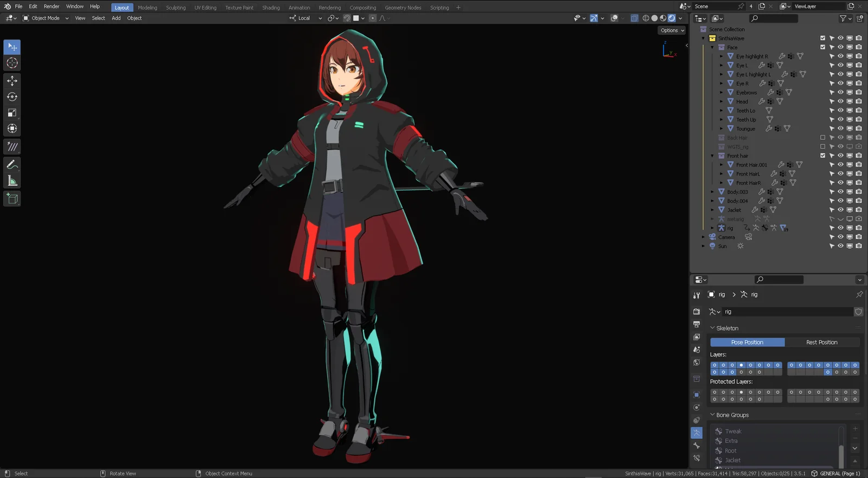Screen dimensions: 868x478
Task: Switch to material preview shading
Action: coord(663,18)
